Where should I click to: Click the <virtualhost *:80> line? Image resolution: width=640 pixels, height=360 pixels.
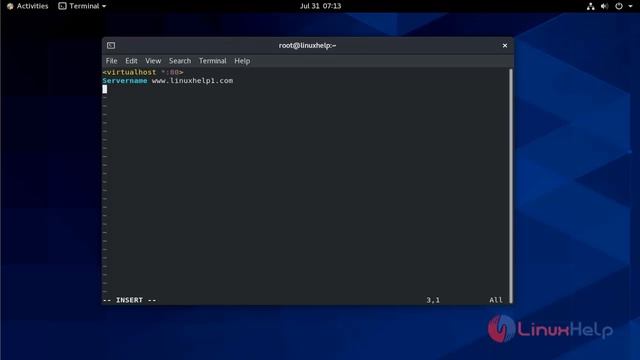pyautogui.click(x=143, y=72)
